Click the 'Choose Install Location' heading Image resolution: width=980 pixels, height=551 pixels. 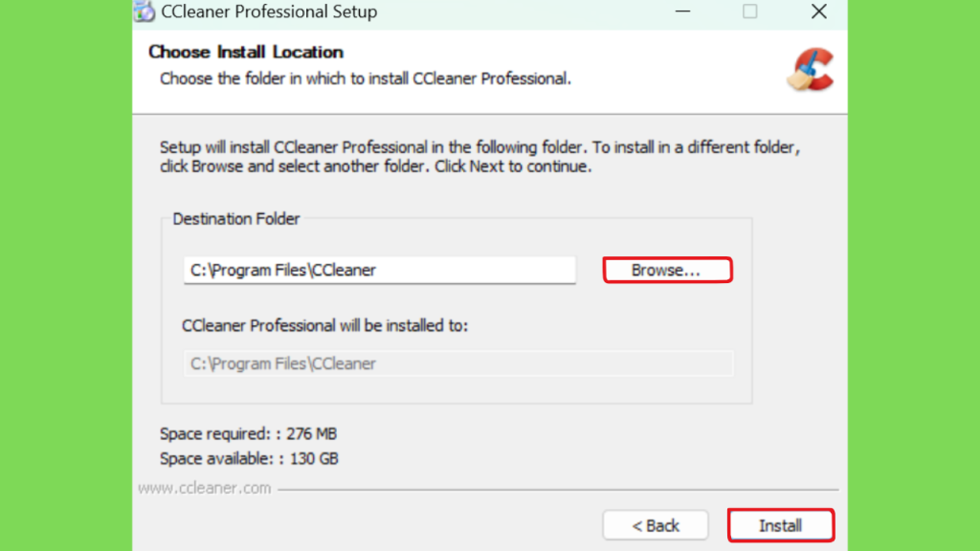[x=246, y=52]
